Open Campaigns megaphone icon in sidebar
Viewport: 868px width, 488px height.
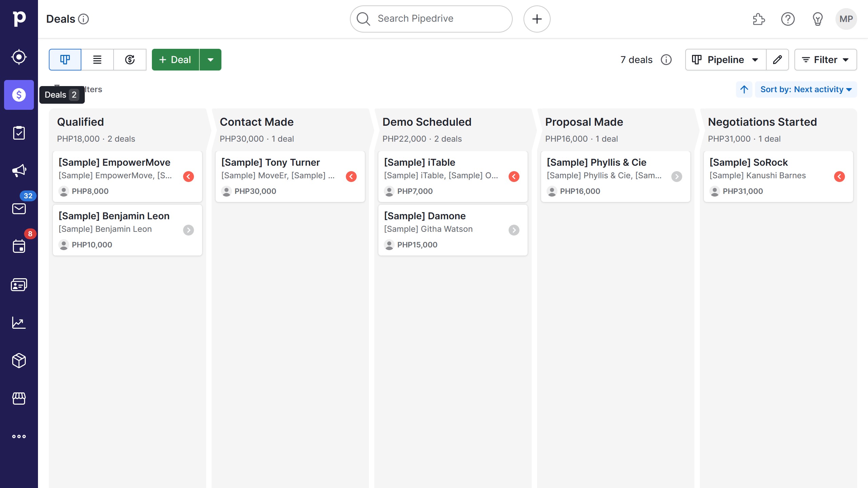click(x=19, y=170)
